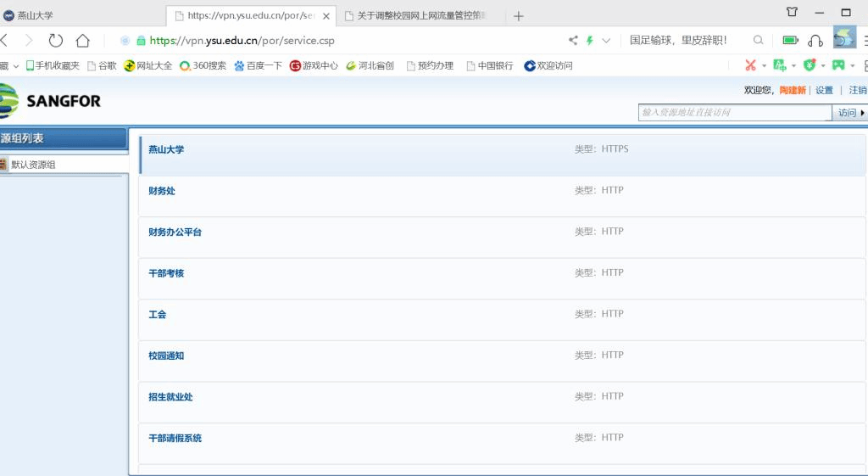
Task: Open a new browser tab
Action: [519, 15]
